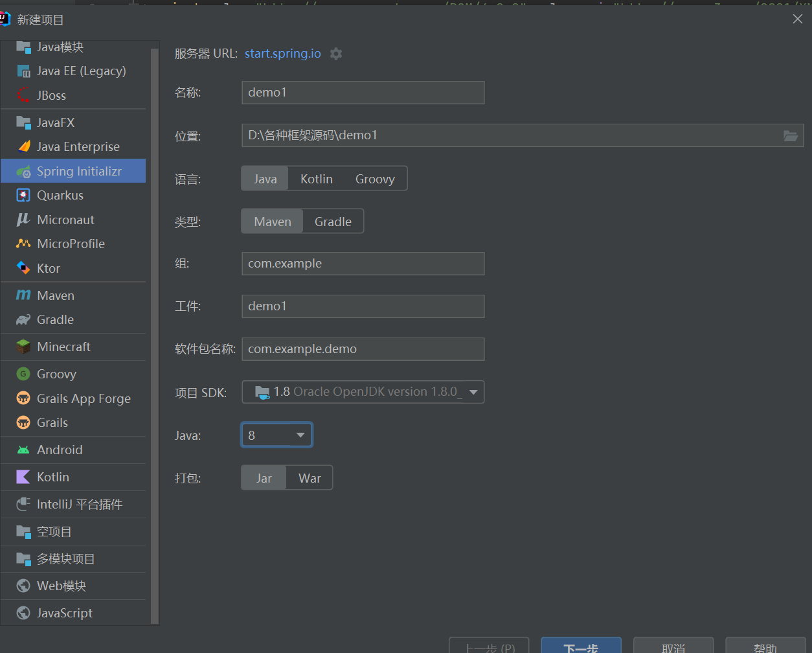Open the start.spring.io link
This screenshot has width=812, height=653.
[282, 53]
